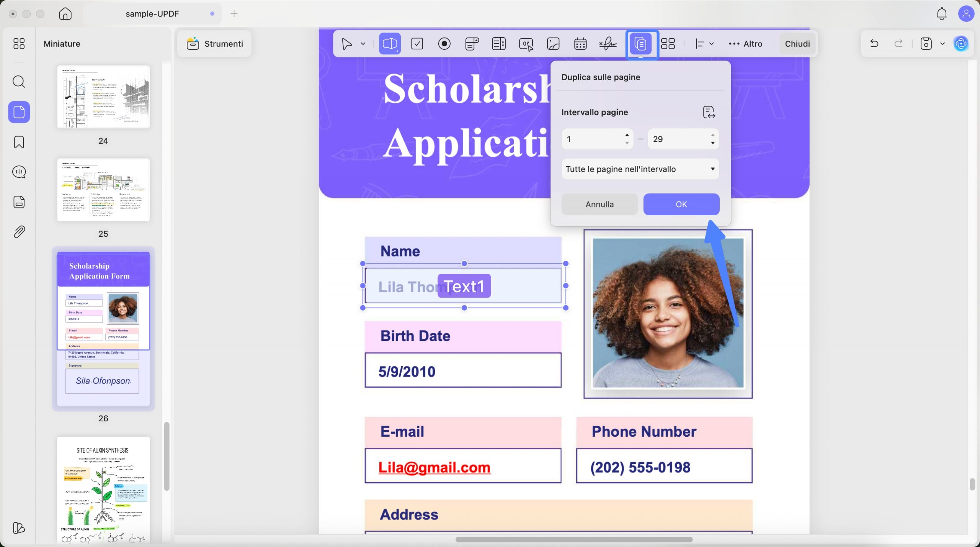Select the digital signature field tool
Viewport: 980px width, 547px height.
point(608,44)
